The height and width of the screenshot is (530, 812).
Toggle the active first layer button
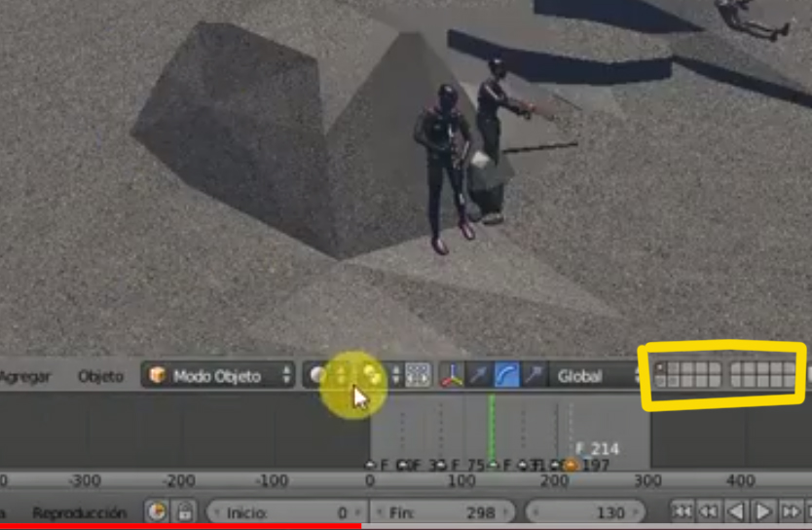[x=660, y=368]
